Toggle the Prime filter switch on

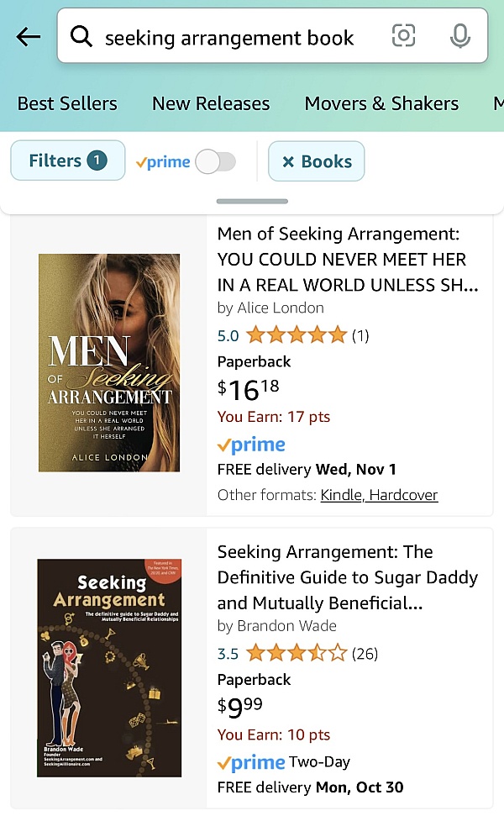click(x=215, y=161)
